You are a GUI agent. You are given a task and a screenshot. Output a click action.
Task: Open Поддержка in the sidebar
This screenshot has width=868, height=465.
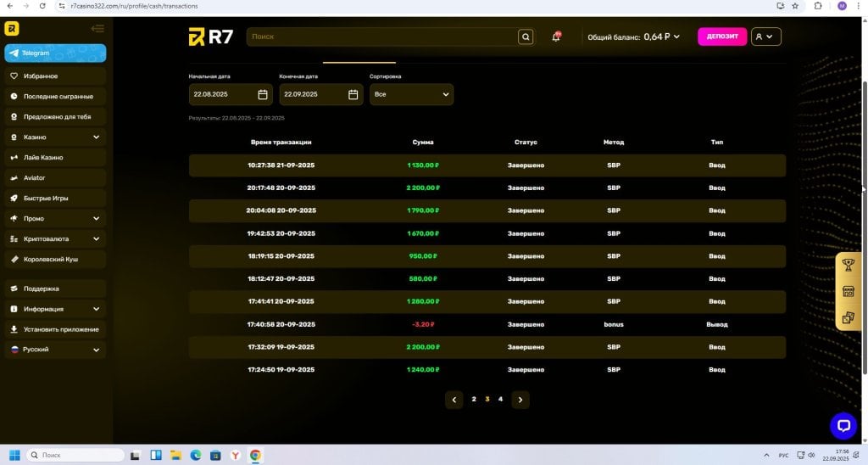55,289
